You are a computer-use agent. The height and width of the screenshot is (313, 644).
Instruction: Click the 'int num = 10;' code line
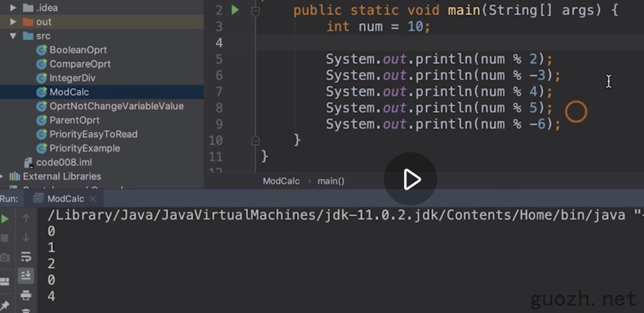point(378,27)
